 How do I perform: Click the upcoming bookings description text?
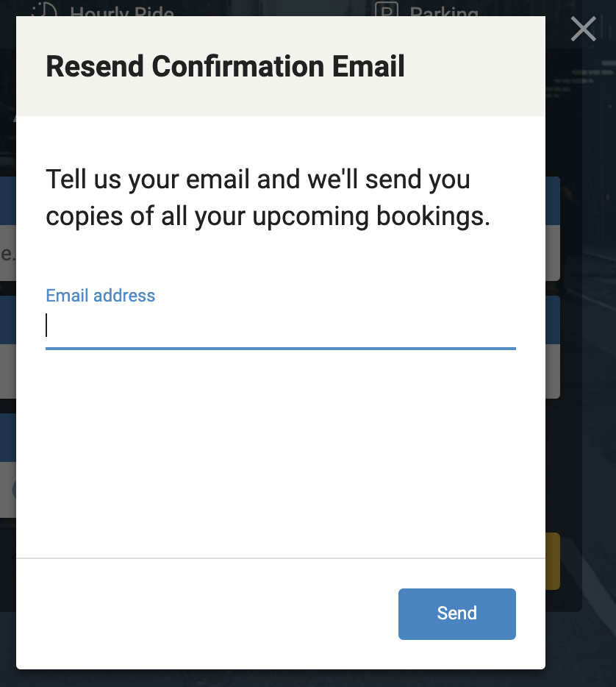coord(268,198)
